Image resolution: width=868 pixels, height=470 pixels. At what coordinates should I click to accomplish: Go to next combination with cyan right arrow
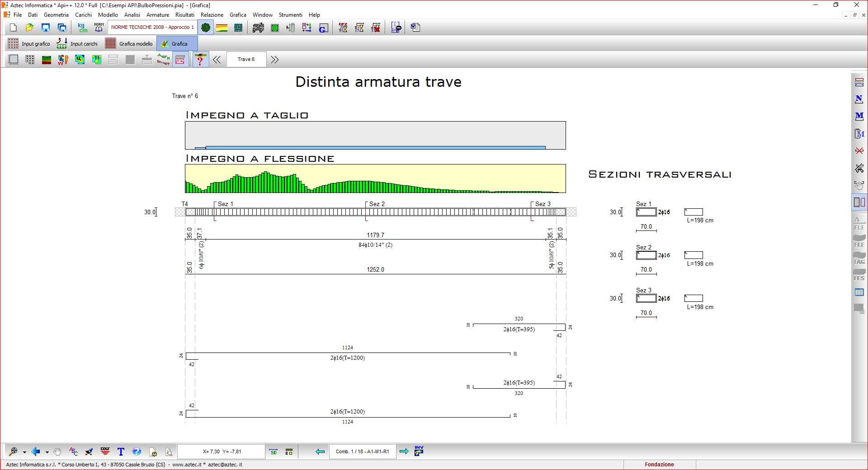click(x=404, y=451)
